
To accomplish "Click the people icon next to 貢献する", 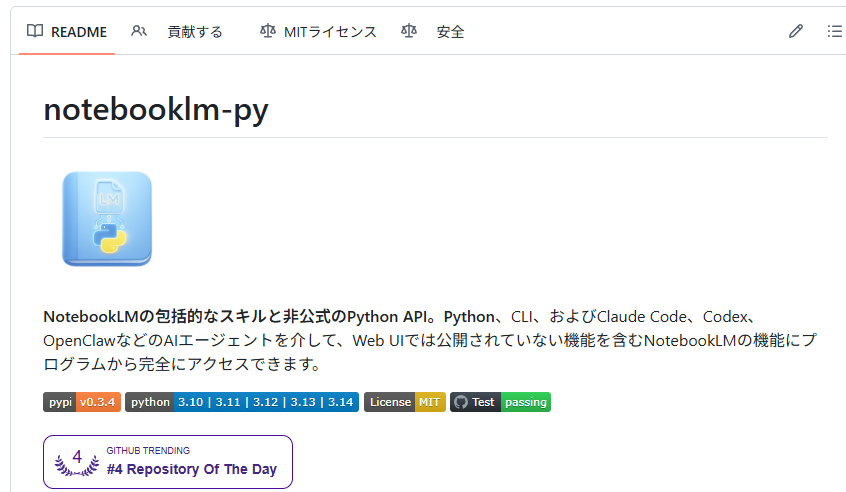I will pyautogui.click(x=139, y=31).
